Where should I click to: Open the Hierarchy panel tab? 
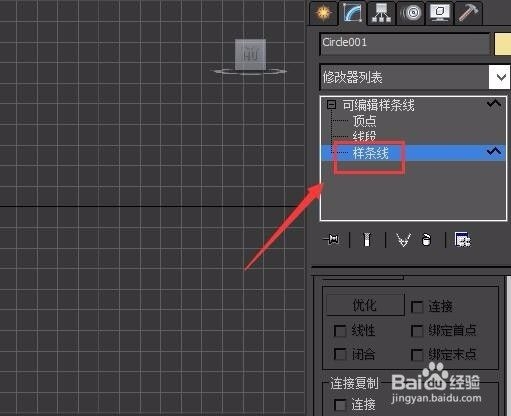pos(381,13)
